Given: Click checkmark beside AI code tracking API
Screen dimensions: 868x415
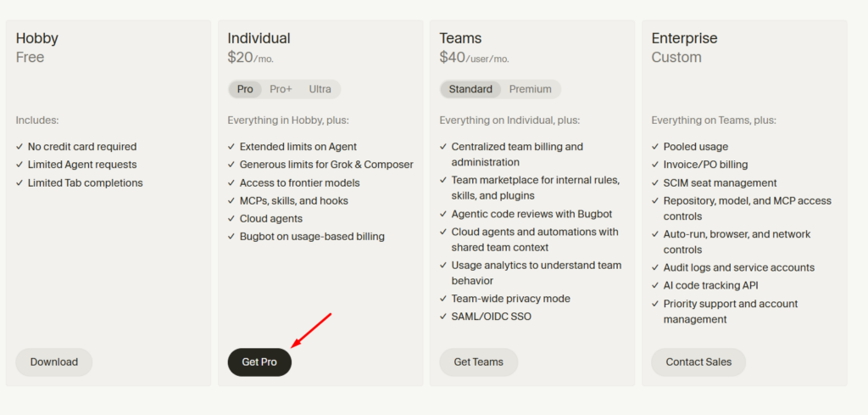Looking at the screenshot, I should pyautogui.click(x=655, y=286).
